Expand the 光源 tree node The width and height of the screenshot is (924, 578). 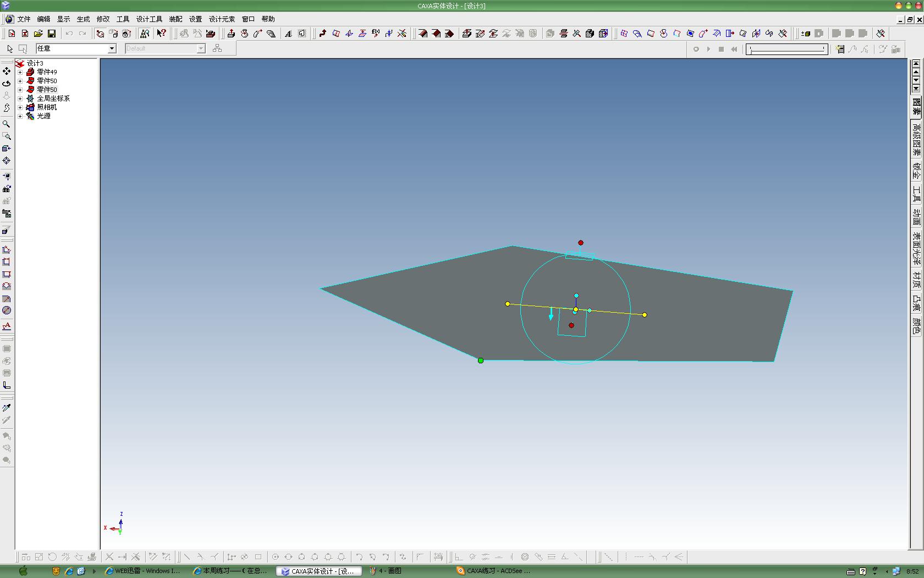[20, 116]
